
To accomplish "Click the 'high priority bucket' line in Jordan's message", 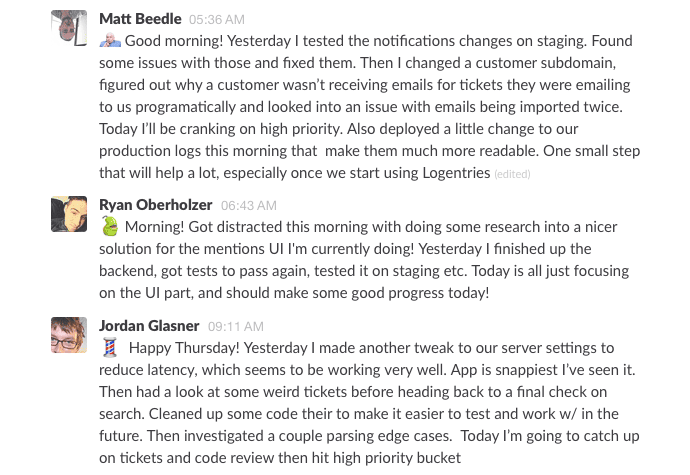I will [x=280, y=458].
